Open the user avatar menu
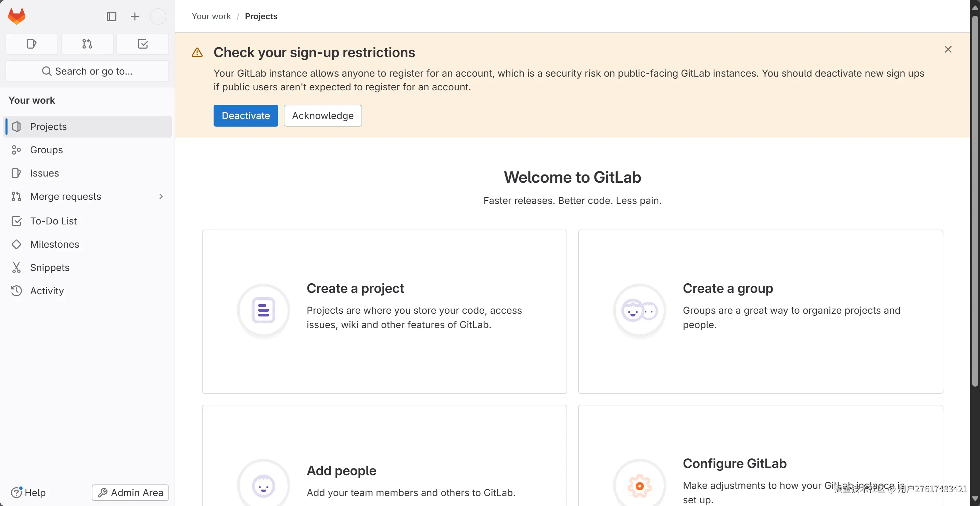980x506 pixels. coord(158,16)
